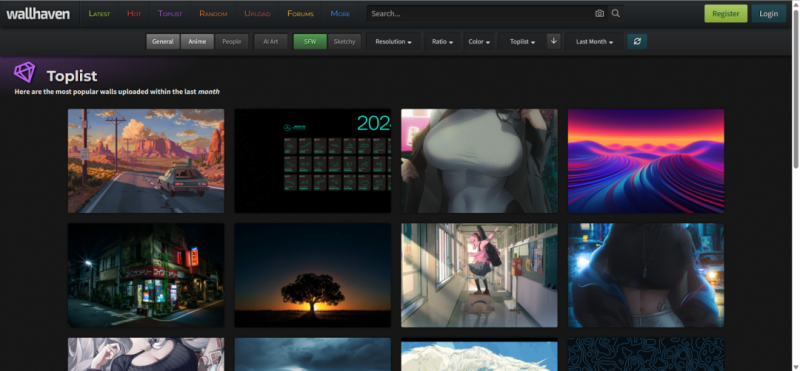Open the sunset tree silhouette wallpaper thumbnail
This screenshot has height=371, width=800.
point(312,275)
